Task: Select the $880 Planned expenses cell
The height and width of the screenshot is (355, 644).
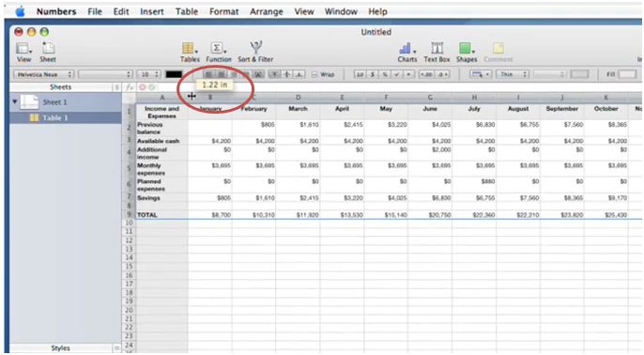Action: (474, 185)
